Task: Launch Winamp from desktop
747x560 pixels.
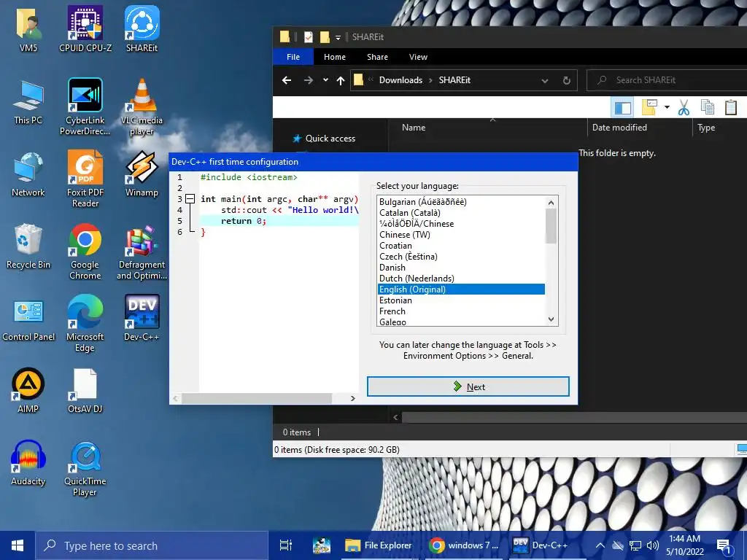Action: point(142,174)
